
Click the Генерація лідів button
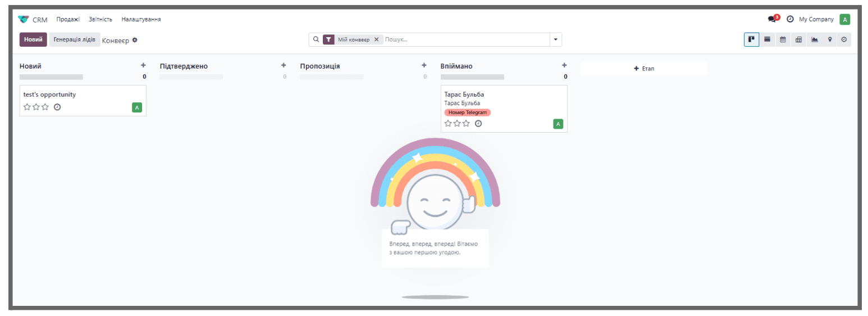coord(75,39)
